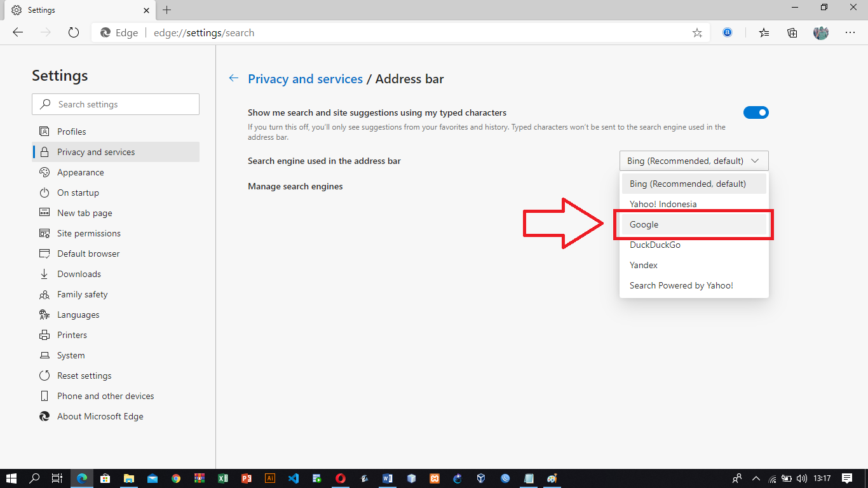Click the browser reload page icon
The image size is (868, 488).
pyautogui.click(x=74, y=32)
